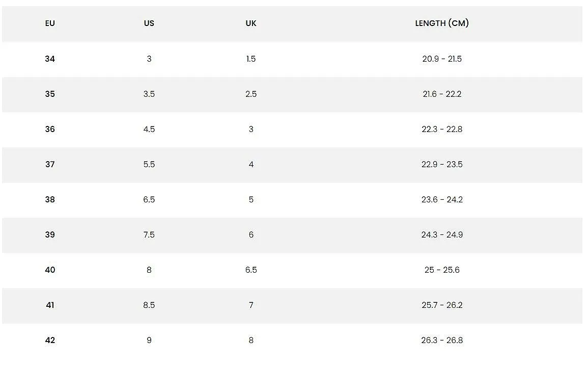This screenshot has height=365, width=588.
Task: Click the LENGTH (CM) column header
Action: (442, 23)
